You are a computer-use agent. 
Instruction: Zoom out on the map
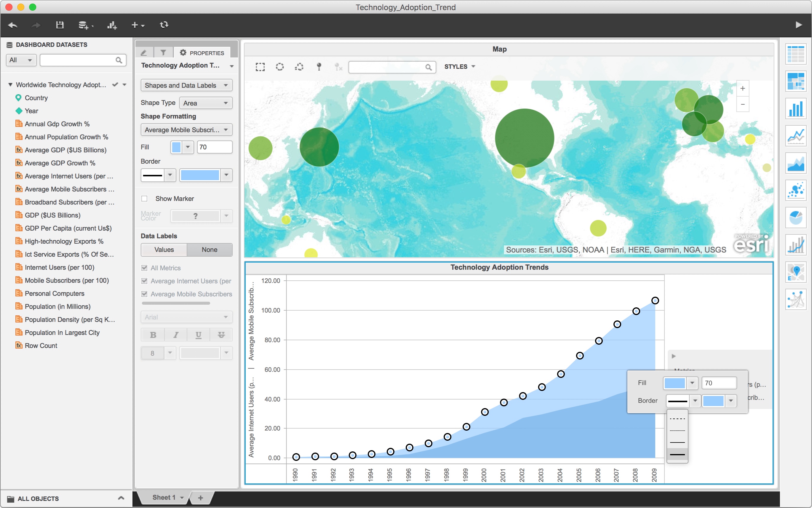742,104
